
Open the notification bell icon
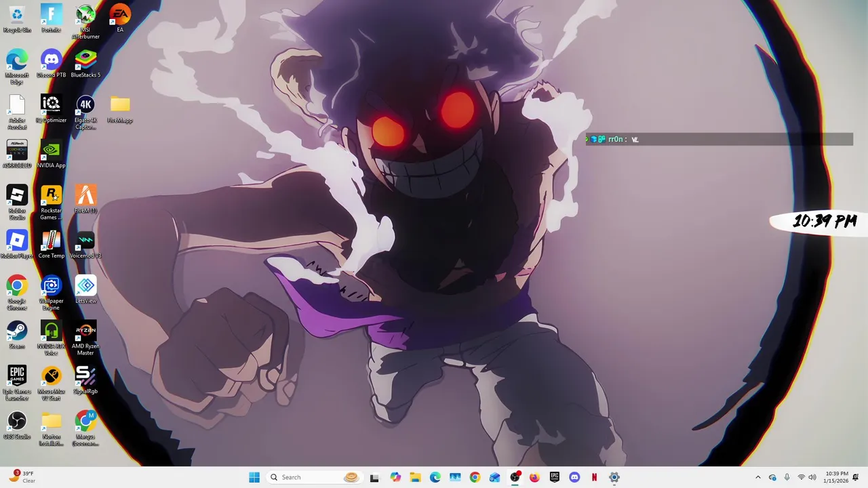[x=856, y=477]
